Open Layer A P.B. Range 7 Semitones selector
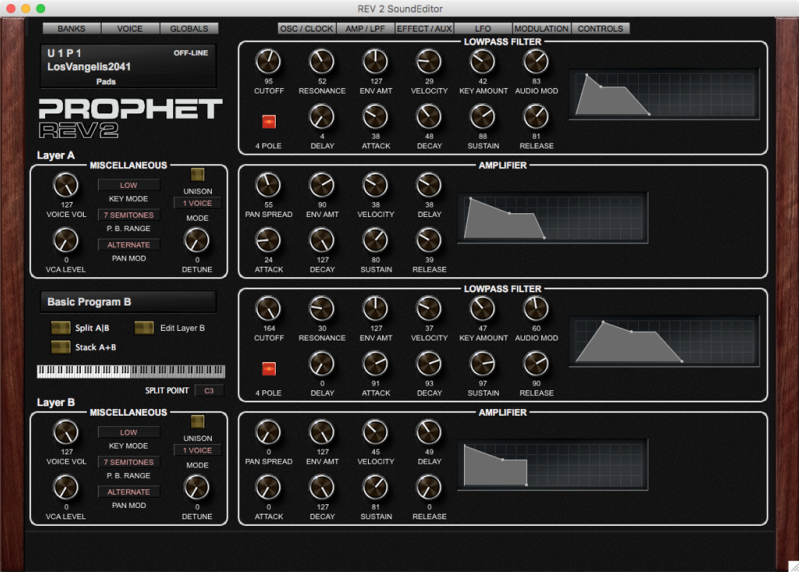Image resolution: width=800 pixels, height=572 pixels. (x=129, y=215)
